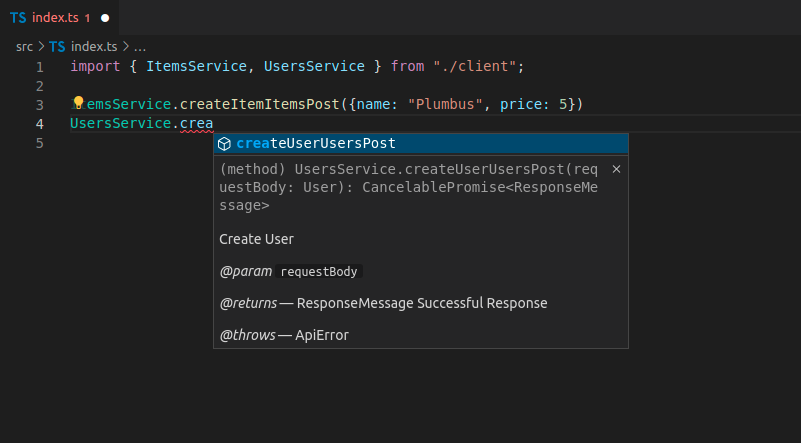Open the src folder breadcrumb

[24, 46]
